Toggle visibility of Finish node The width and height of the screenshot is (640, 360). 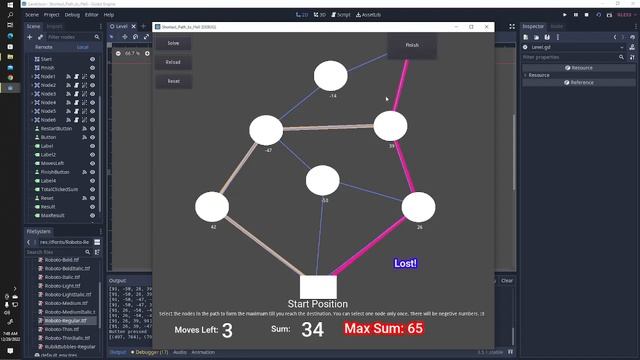pyautogui.click(x=93, y=68)
